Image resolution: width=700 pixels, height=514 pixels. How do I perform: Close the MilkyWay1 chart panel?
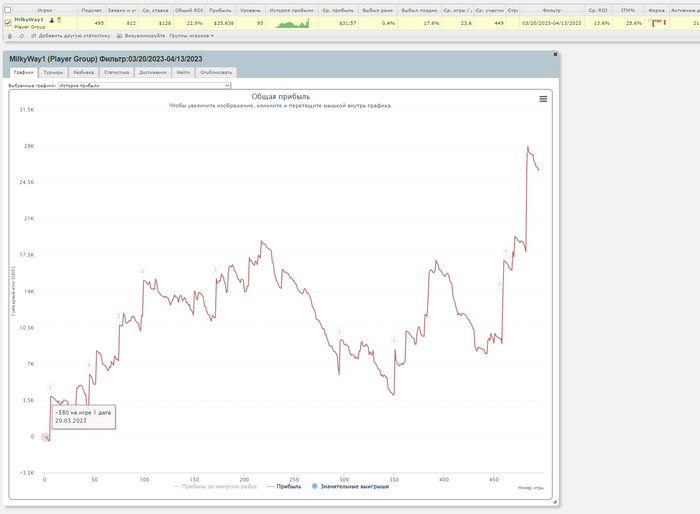point(555,54)
